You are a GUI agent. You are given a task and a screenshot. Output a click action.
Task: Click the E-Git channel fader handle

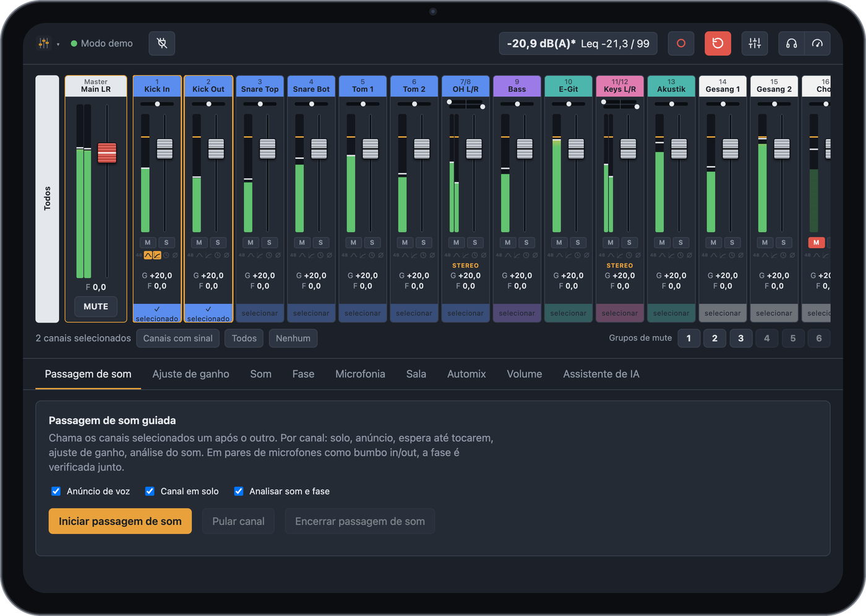point(576,149)
